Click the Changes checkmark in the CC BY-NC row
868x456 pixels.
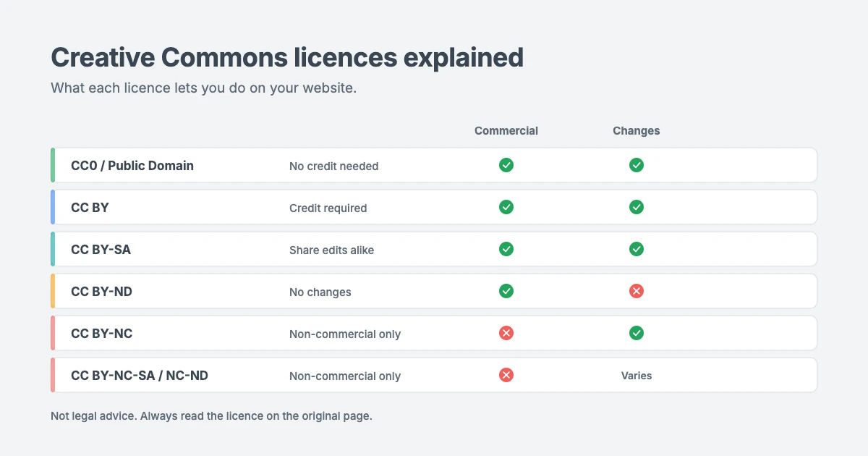point(637,333)
